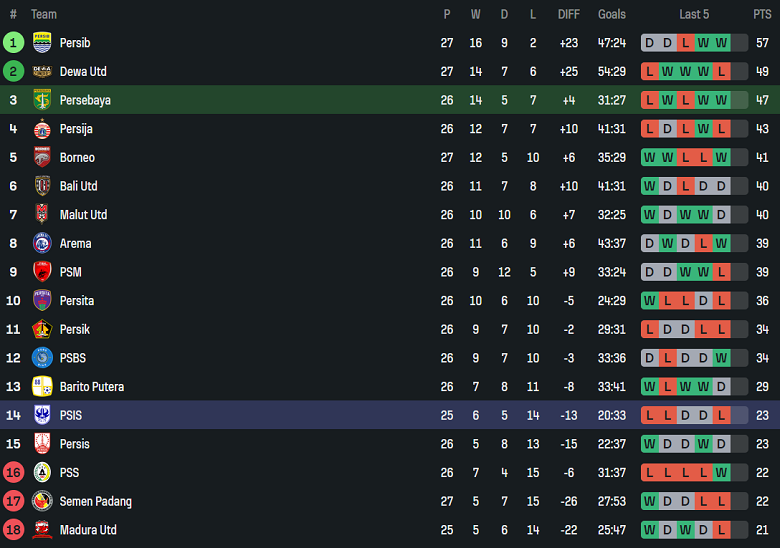Click the red rank 16 position badge
The height and width of the screenshot is (548, 780).
(13, 473)
